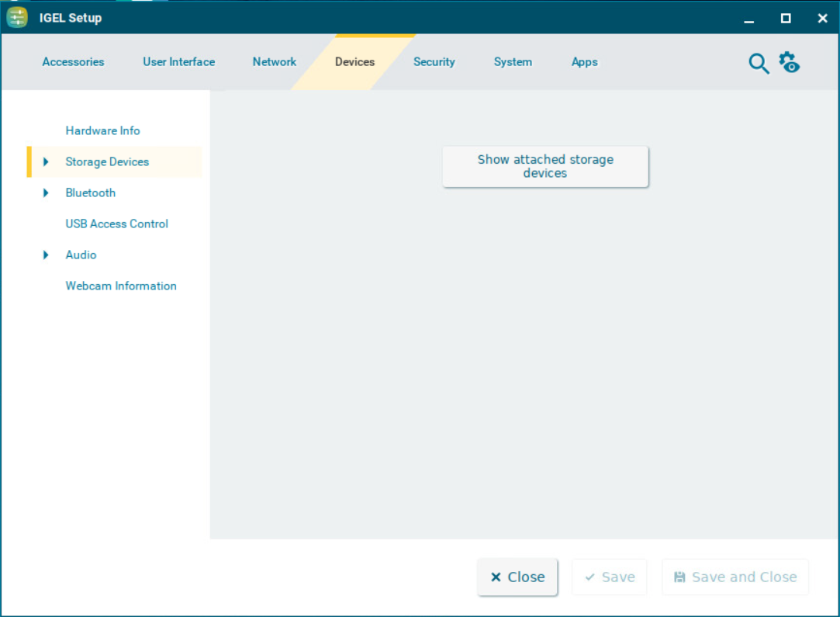Click the IGEL Setup app logo icon

[x=17, y=17]
